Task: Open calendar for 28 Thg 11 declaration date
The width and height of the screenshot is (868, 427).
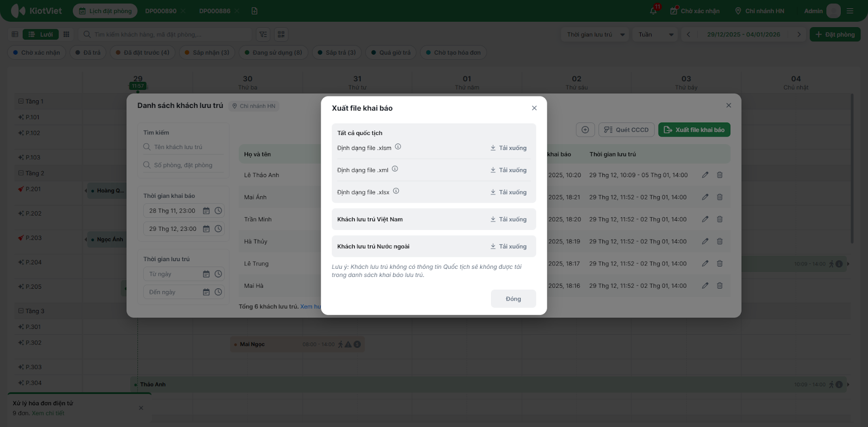Action: click(x=206, y=211)
